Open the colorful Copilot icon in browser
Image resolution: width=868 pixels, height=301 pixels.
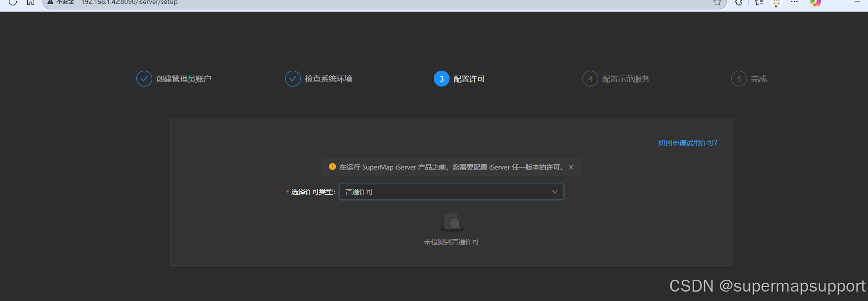816,2
